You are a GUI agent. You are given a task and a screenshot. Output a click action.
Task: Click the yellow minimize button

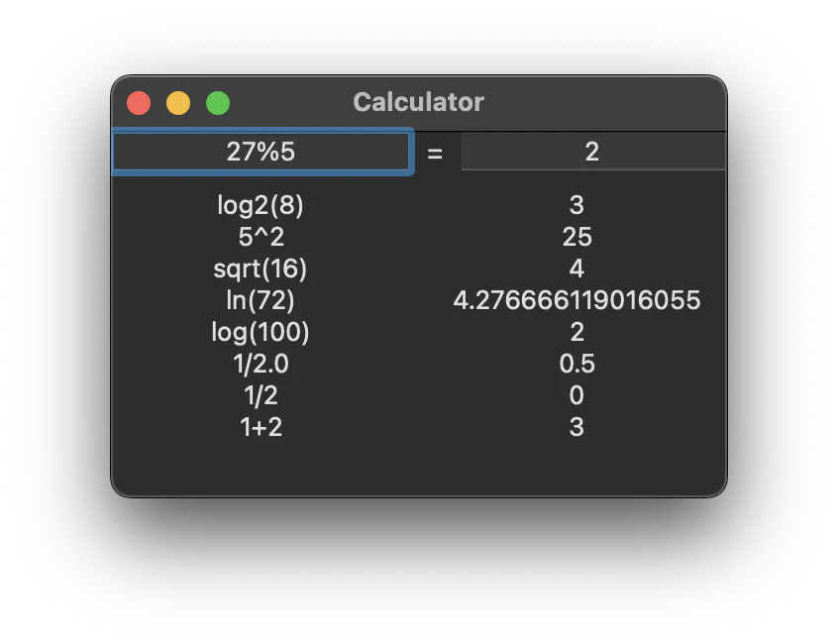tap(178, 102)
